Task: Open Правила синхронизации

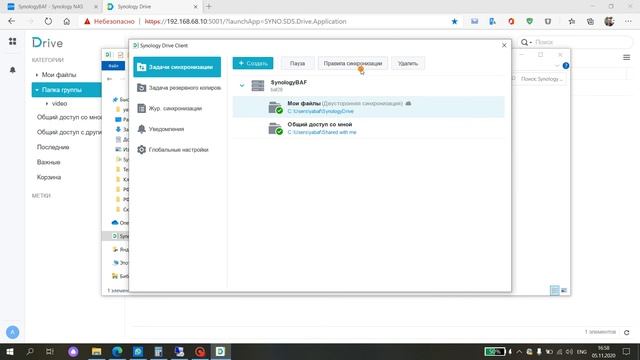Action: (353, 63)
